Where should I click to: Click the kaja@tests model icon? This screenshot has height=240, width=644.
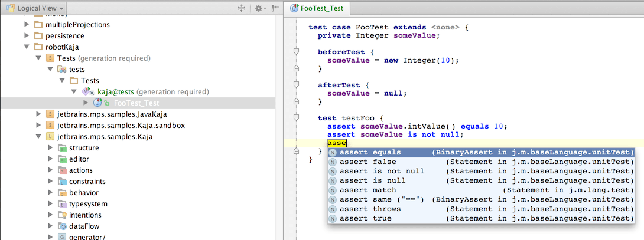(x=88, y=92)
